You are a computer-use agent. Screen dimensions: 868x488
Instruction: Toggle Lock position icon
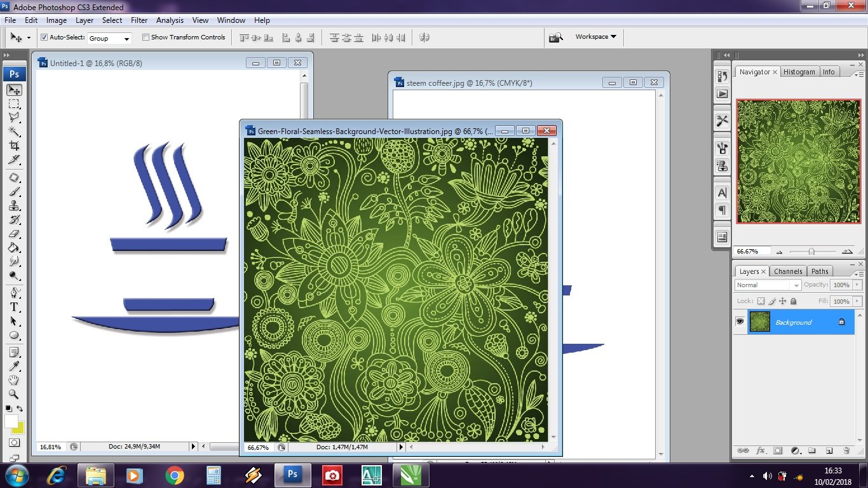click(x=783, y=301)
